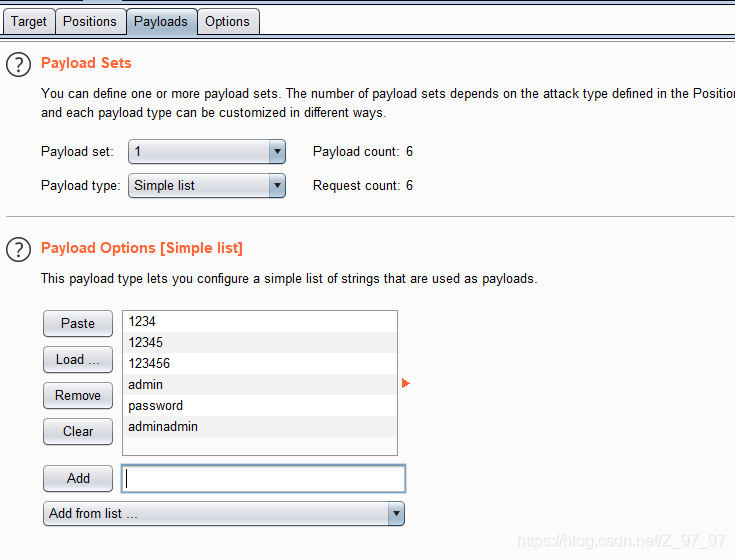
Task: Click the Paste button
Action: 78,323
